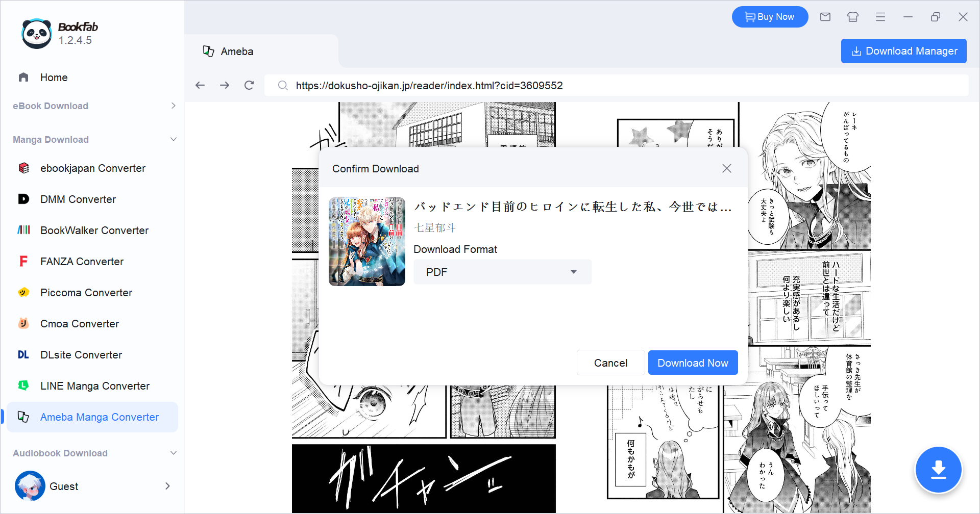Click the BookFab panda logo
Viewport: 980px width, 514px height.
pyautogui.click(x=37, y=34)
